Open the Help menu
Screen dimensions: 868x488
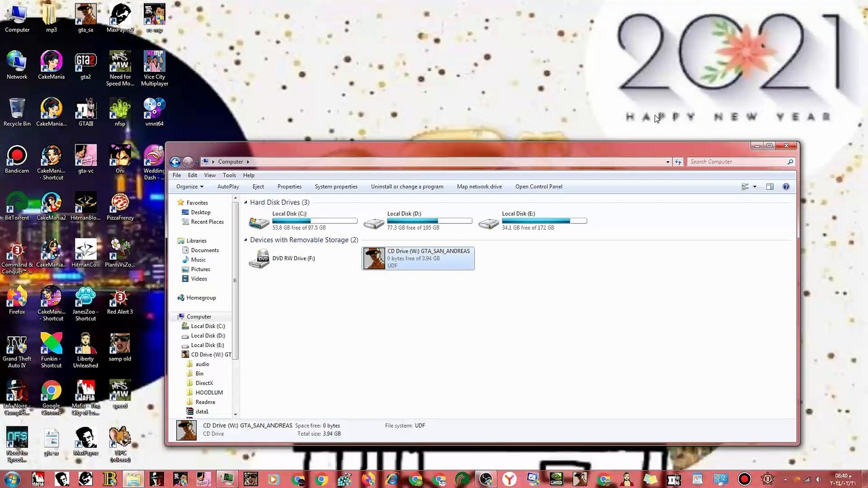click(249, 175)
